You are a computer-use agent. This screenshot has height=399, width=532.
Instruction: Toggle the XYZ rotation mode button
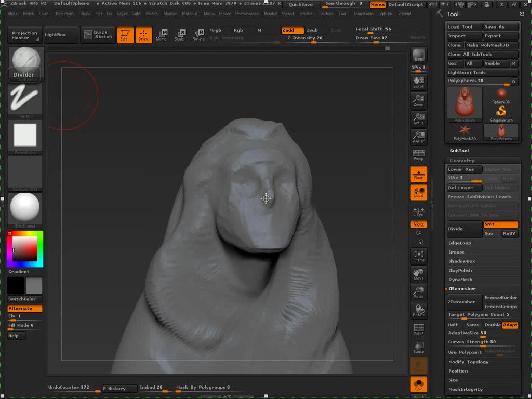point(419,224)
